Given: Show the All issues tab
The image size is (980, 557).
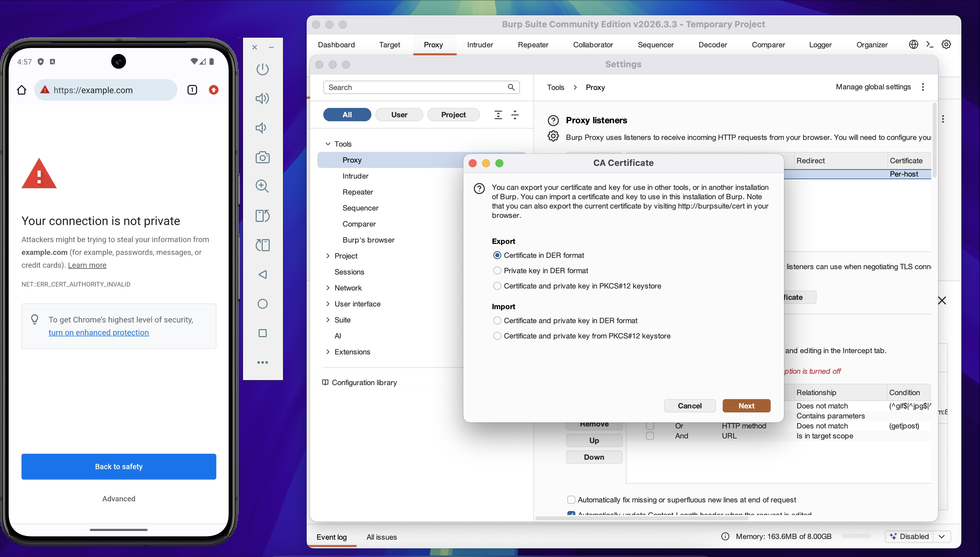Looking at the screenshot, I should pyautogui.click(x=382, y=537).
